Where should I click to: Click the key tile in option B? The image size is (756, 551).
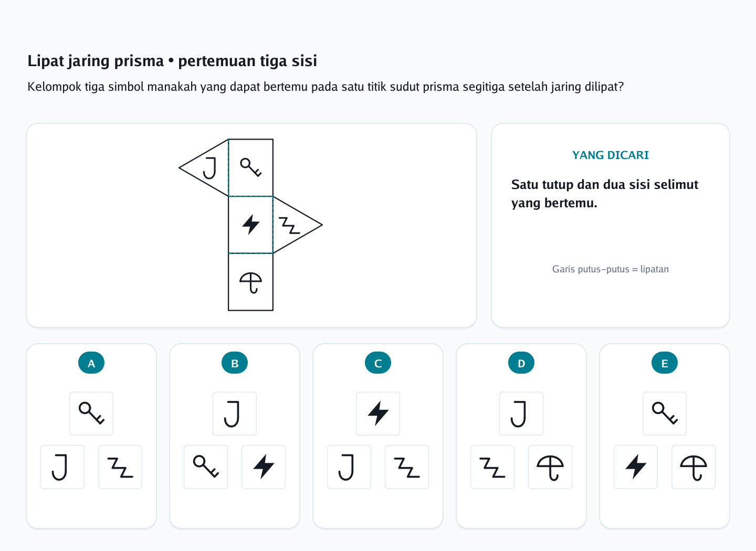coord(206,467)
